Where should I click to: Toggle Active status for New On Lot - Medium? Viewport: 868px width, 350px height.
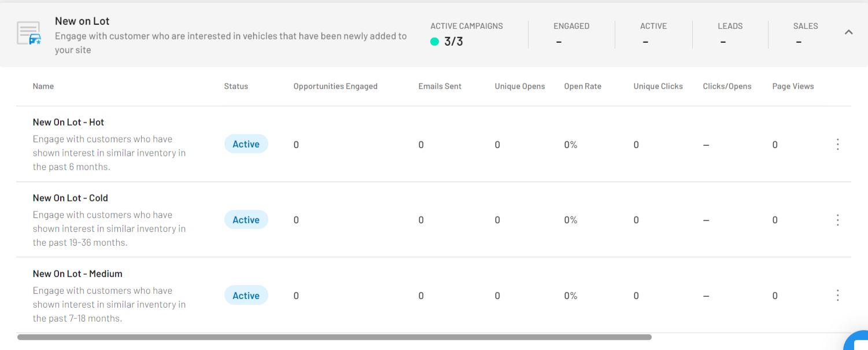[246, 296]
